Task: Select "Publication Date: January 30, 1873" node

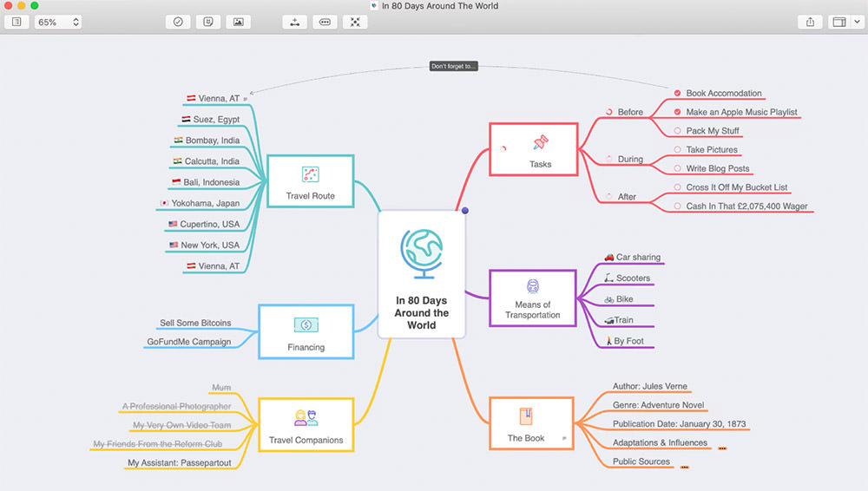Action: point(680,424)
